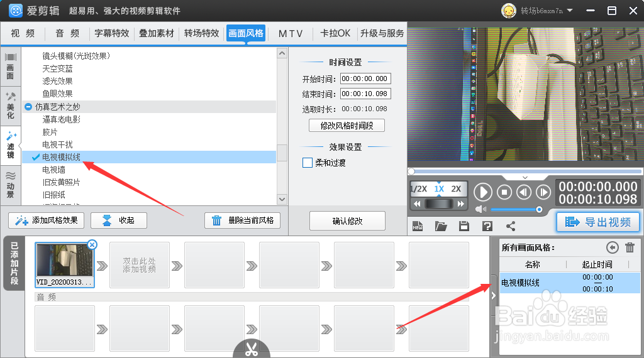644x358 pixels.
Task: Open the MTV tab
Action: point(291,33)
